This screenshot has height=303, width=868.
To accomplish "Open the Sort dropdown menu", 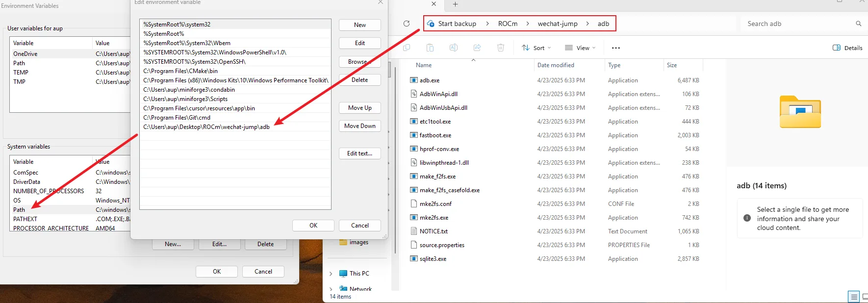I will (536, 48).
